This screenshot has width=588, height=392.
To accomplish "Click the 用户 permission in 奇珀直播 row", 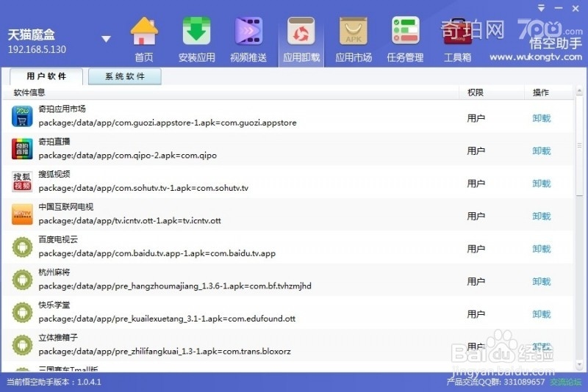I will pos(476,151).
